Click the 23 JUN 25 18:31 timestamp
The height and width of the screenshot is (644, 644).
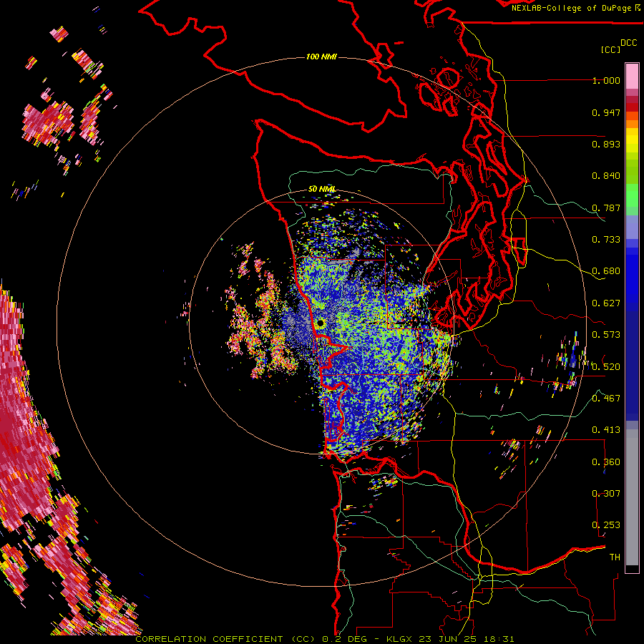tap(467, 639)
